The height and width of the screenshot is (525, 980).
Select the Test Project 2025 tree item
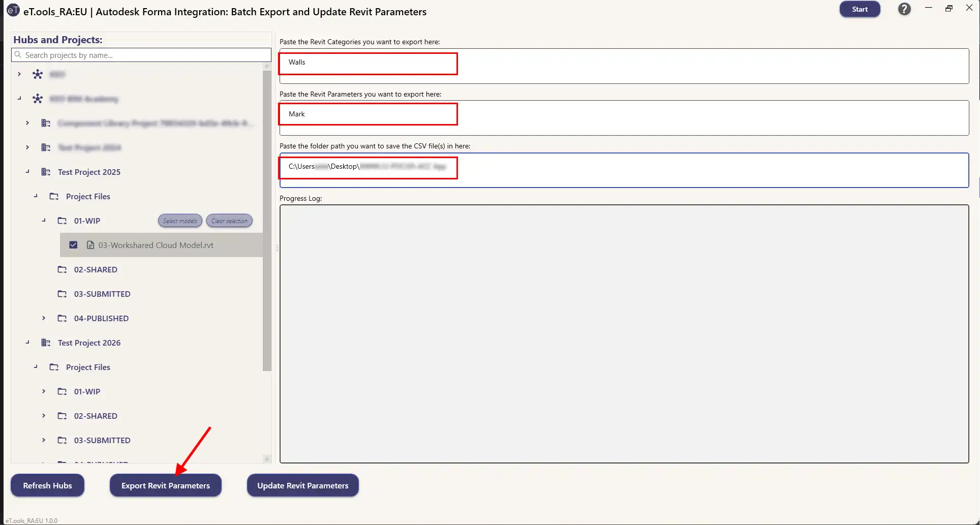point(89,172)
